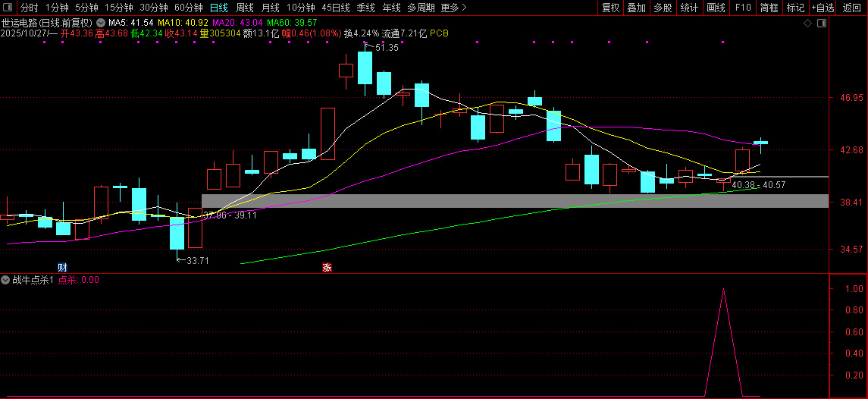This screenshot has width=868, height=399.
Task: Click the 涨 limit-up marker icon
Action: click(x=327, y=268)
